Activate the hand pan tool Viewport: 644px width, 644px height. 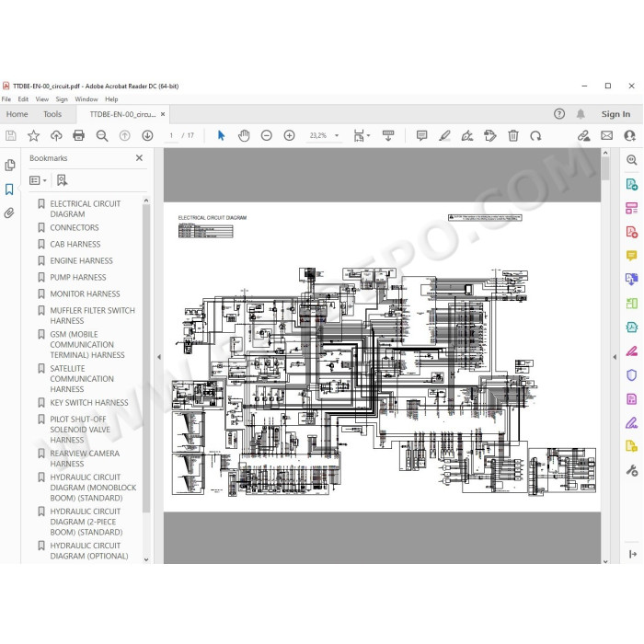[244, 135]
